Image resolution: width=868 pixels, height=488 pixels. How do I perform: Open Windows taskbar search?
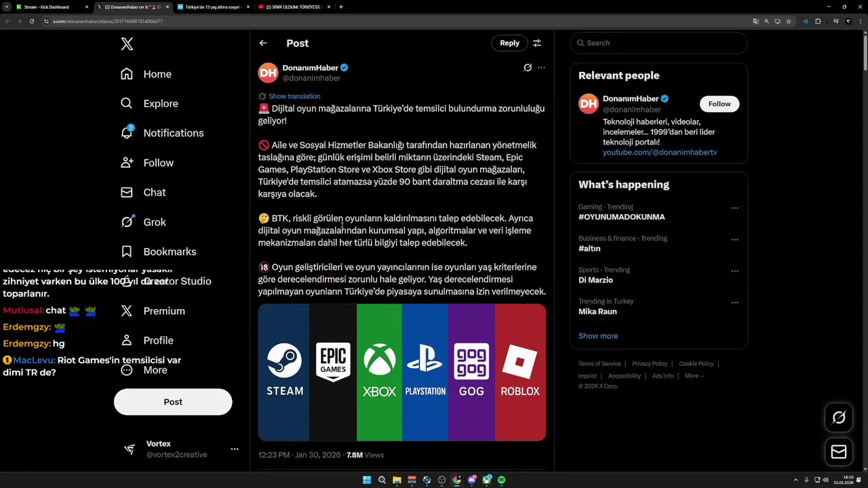(382, 480)
